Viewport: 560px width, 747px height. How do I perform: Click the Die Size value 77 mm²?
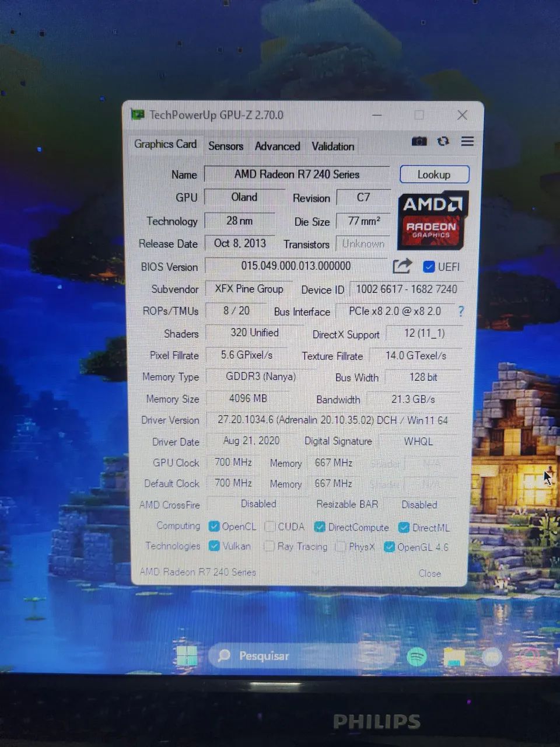click(364, 221)
